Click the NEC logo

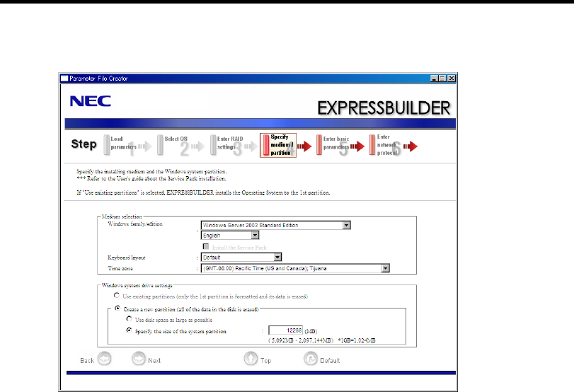(91, 101)
